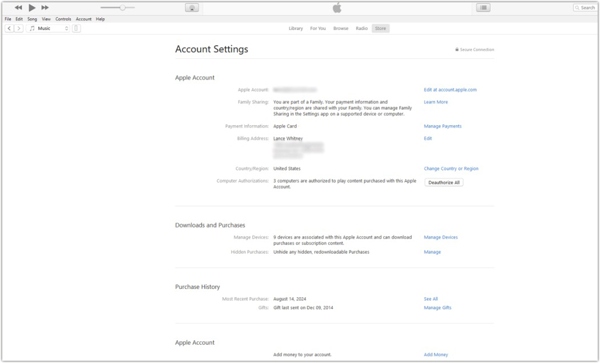The image size is (600, 363).
Task: Open the Manage Gifts link
Action: (437, 308)
